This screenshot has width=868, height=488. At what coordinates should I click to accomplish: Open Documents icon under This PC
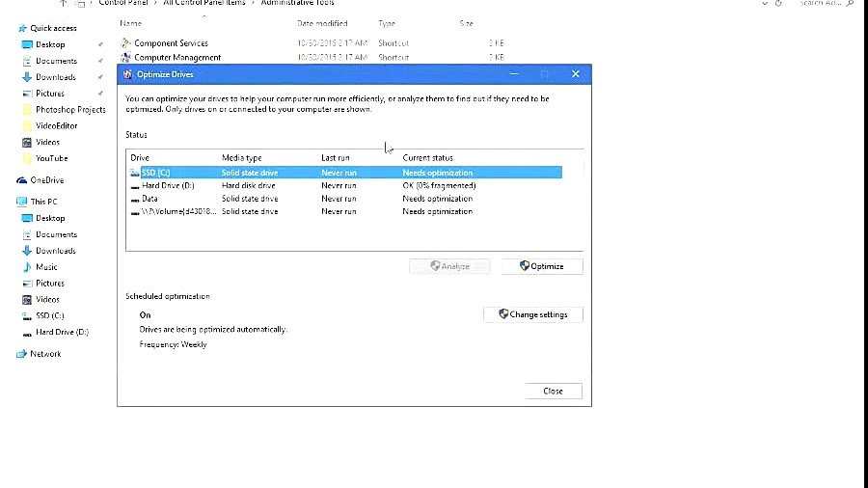pos(27,234)
